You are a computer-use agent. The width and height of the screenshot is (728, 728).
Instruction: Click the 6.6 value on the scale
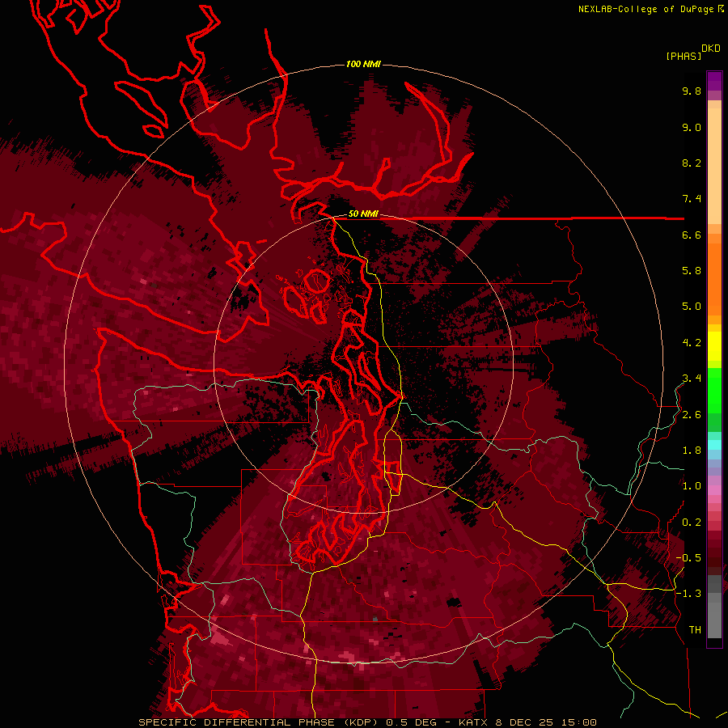[692, 235]
